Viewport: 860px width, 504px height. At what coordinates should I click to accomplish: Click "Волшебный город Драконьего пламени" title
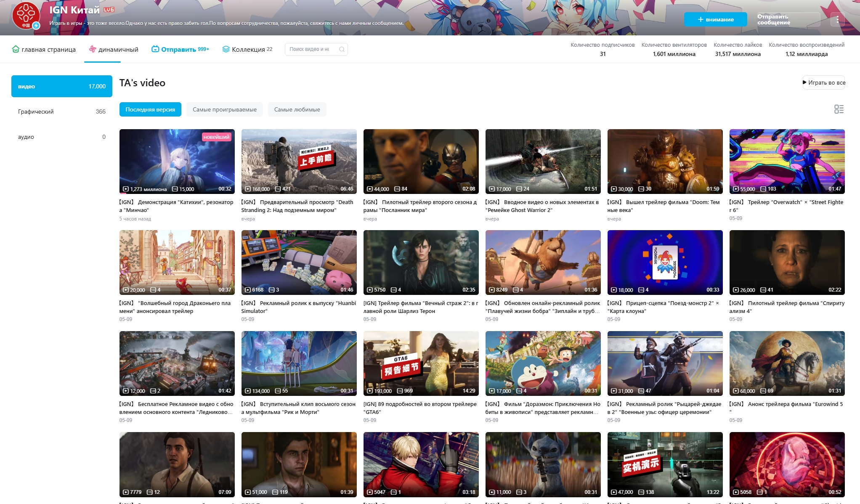click(x=175, y=307)
